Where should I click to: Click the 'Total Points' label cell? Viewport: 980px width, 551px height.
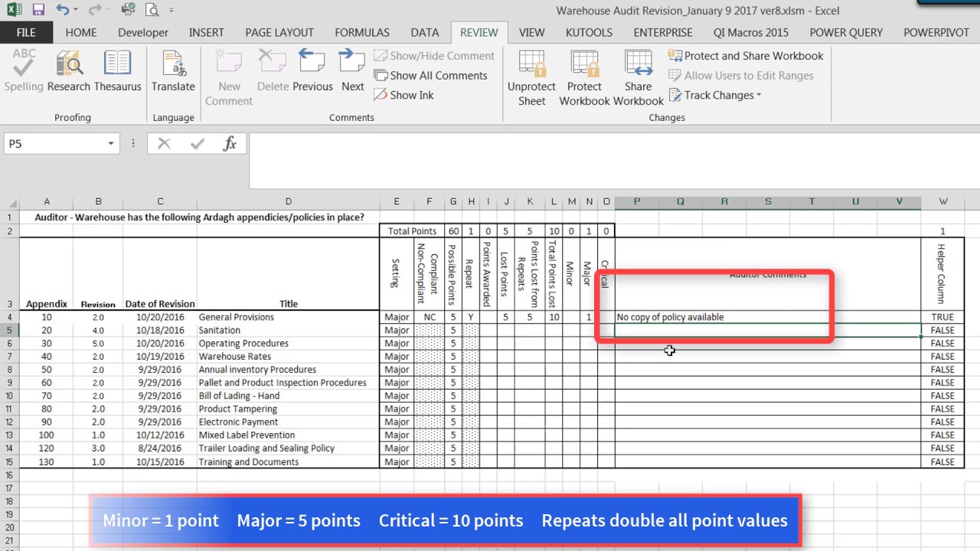coord(412,230)
